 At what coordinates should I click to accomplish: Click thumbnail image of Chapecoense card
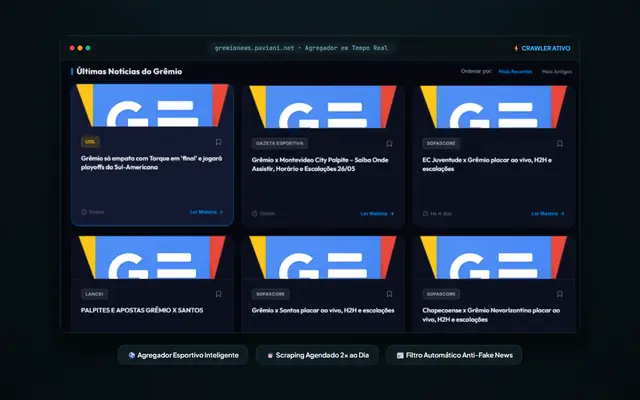tap(493, 258)
